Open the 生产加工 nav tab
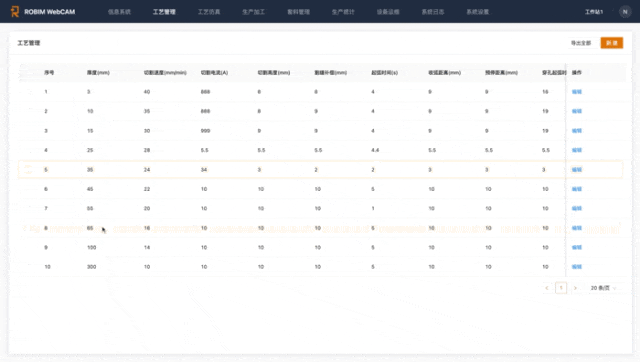 (253, 12)
